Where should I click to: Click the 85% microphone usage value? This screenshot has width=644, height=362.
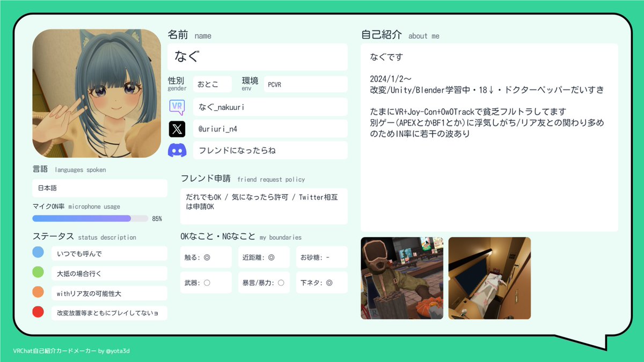tap(157, 219)
